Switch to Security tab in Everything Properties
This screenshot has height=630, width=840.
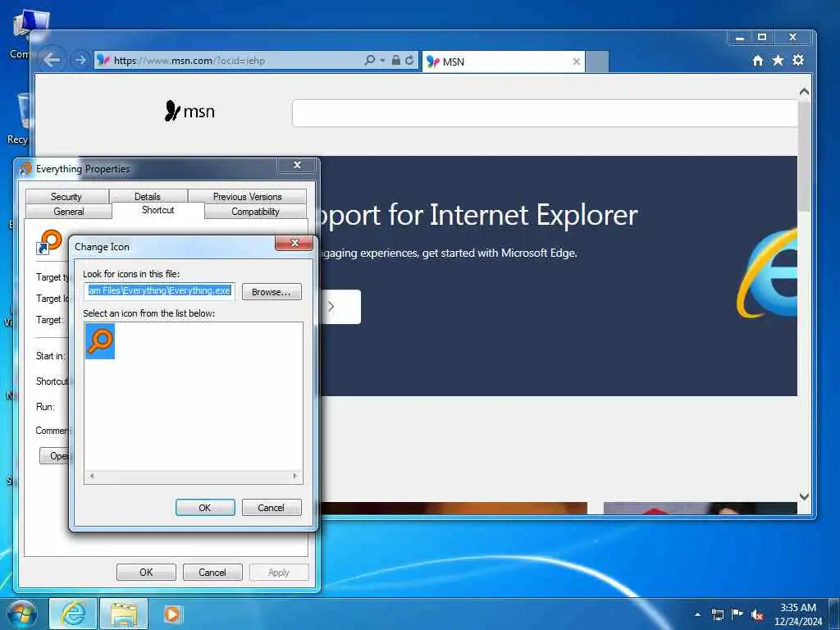pos(66,197)
